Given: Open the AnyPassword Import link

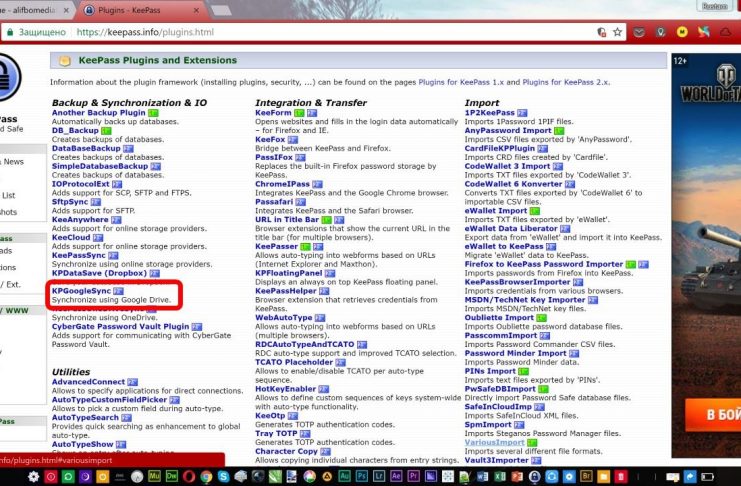Looking at the screenshot, I should (x=508, y=130).
